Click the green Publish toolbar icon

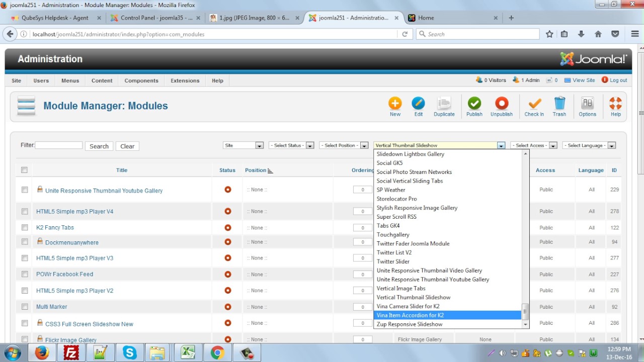point(474,104)
